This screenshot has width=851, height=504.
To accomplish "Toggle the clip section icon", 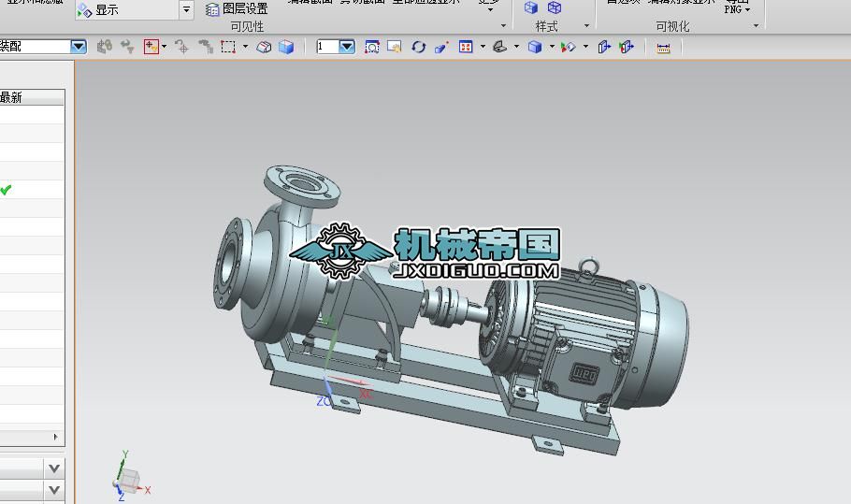I will [603, 47].
